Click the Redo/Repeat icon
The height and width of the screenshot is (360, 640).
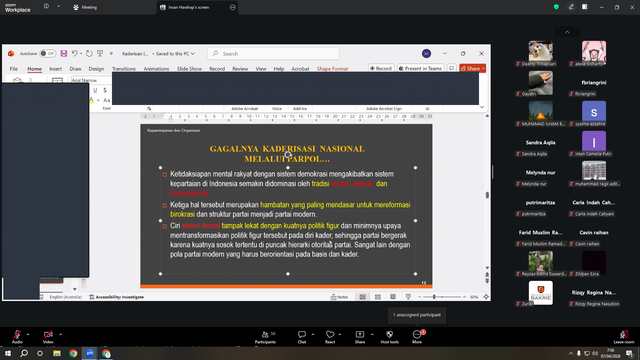[x=89, y=53]
